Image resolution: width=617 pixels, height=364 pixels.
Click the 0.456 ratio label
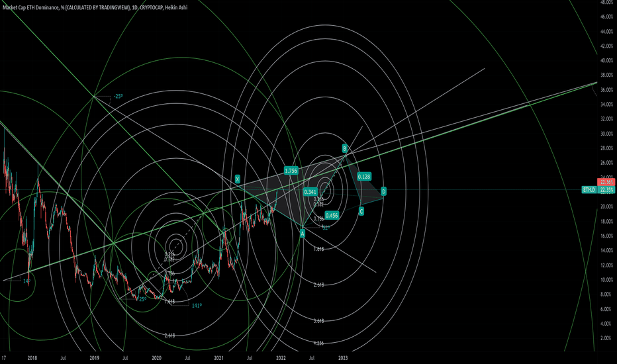click(x=332, y=215)
